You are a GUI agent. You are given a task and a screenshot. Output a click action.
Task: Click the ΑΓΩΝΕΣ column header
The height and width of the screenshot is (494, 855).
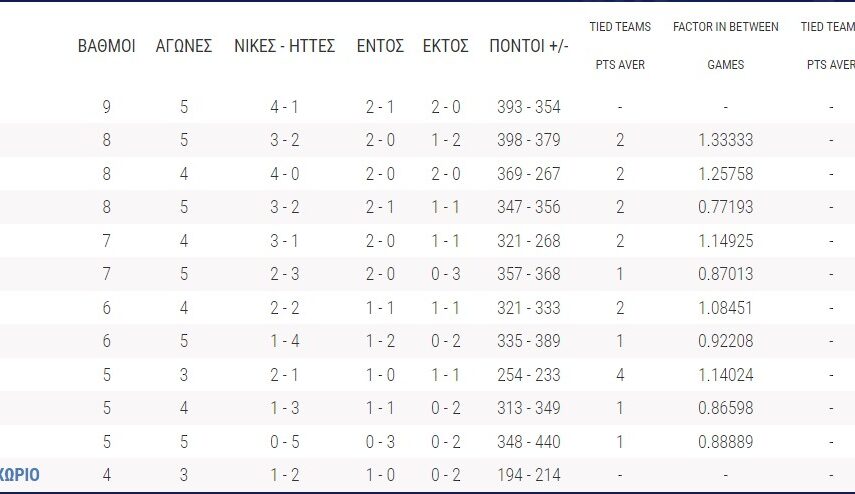184,46
